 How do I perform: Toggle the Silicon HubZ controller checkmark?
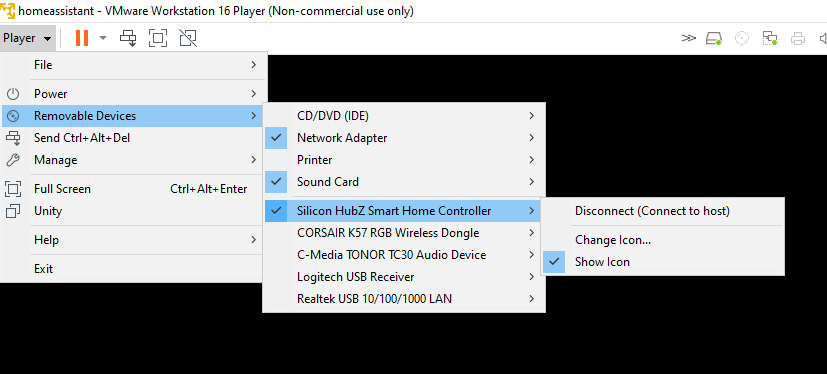(276, 210)
